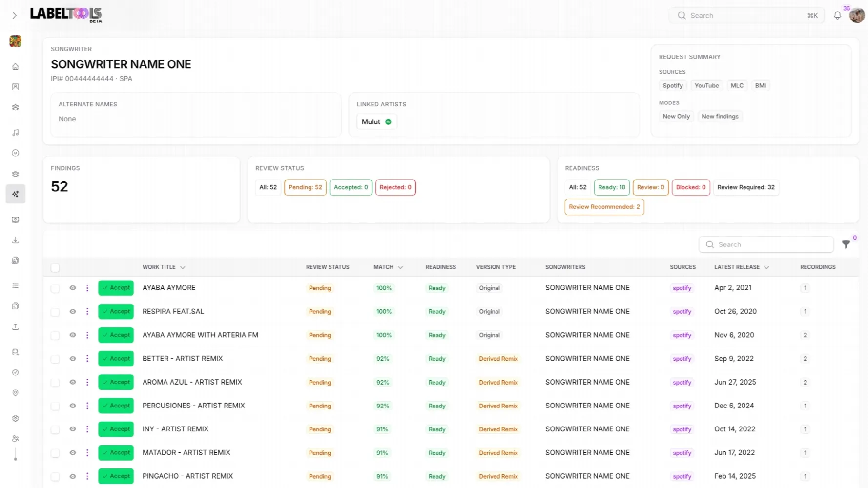This screenshot has height=488, width=868.
Task: Click the download icon in the sidebar
Action: point(16,240)
